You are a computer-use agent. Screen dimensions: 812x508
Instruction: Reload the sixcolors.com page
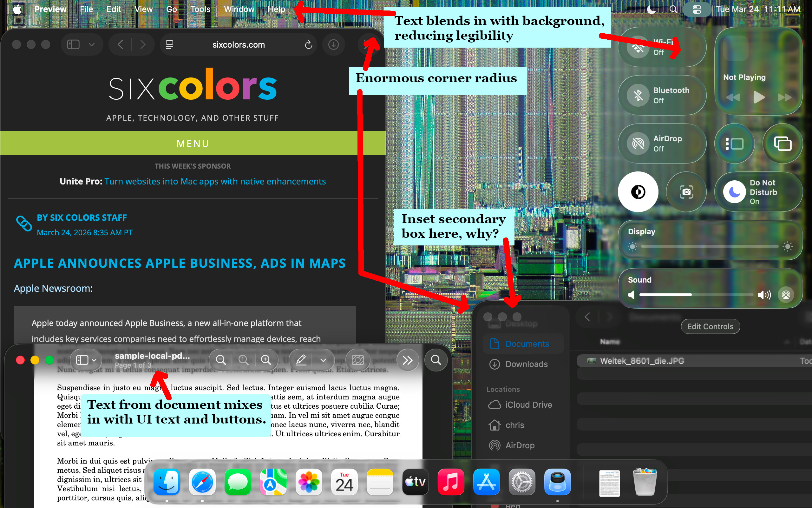pos(308,44)
